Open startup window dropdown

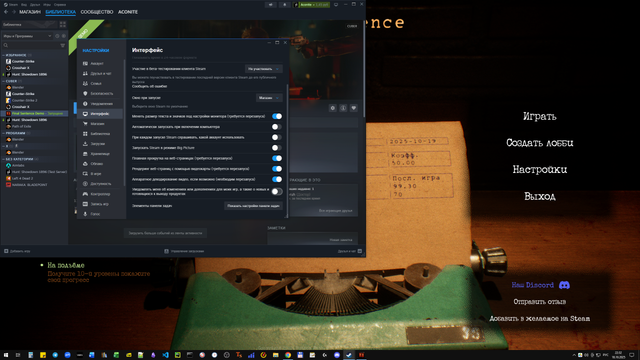[x=269, y=98]
